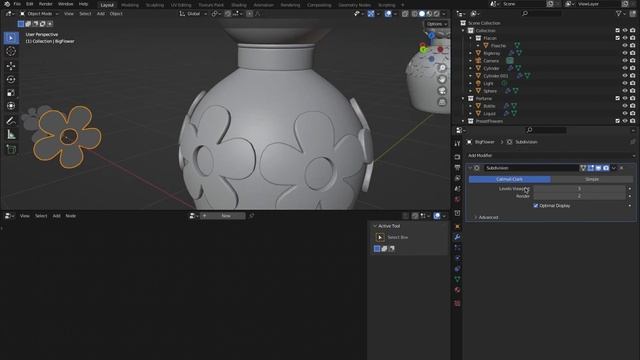
Task: Open the Output properties tab
Action: coord(457,168)
